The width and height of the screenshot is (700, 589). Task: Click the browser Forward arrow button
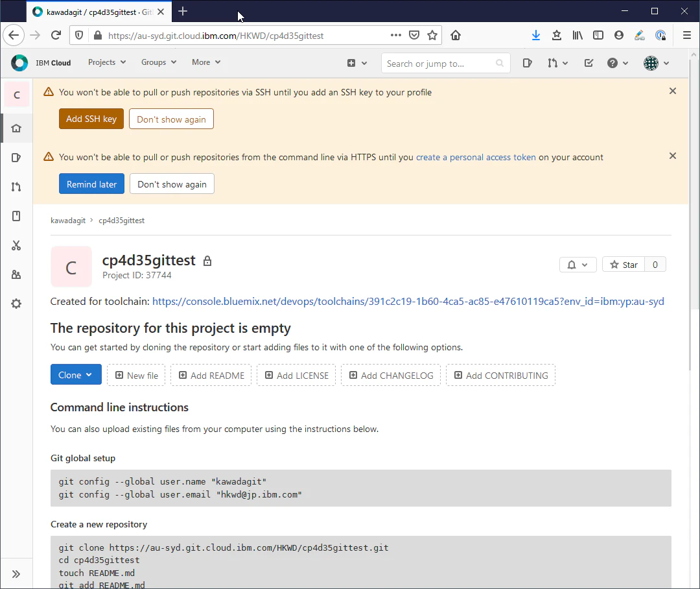click(x=35, y=35)
